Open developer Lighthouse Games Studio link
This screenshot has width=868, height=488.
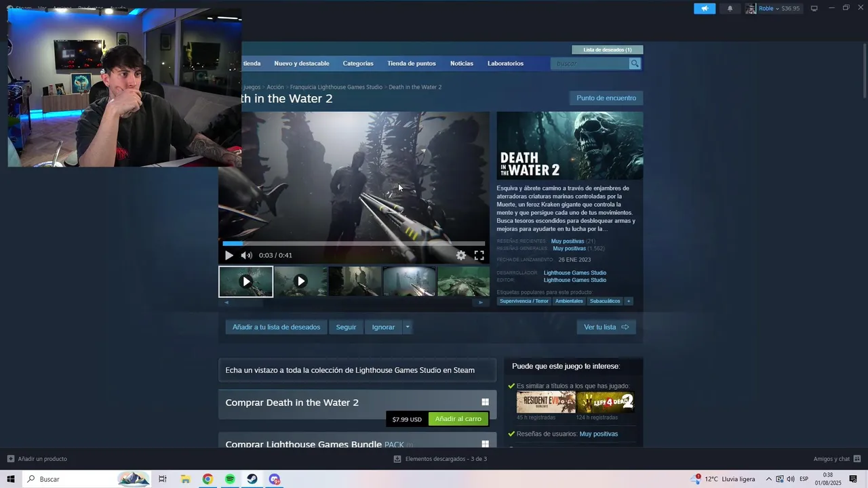point(575,272)
